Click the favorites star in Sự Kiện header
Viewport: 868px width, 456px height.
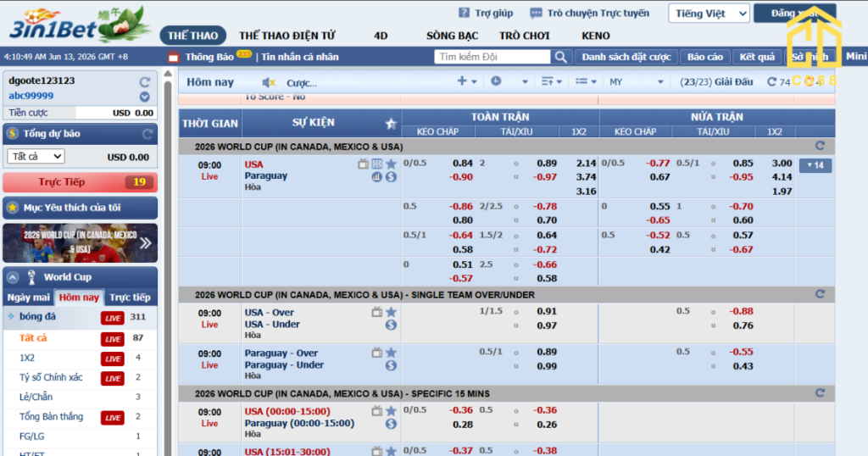[391, 124]
